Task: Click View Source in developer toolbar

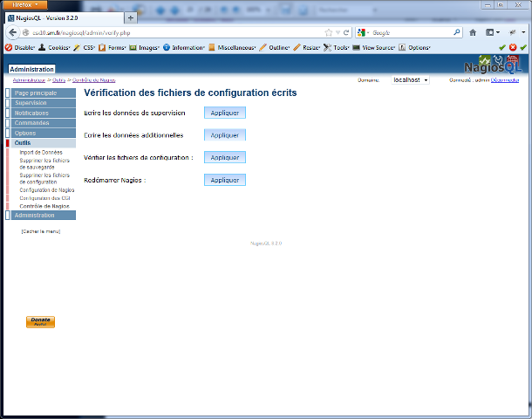Action: tap(374, 47)
